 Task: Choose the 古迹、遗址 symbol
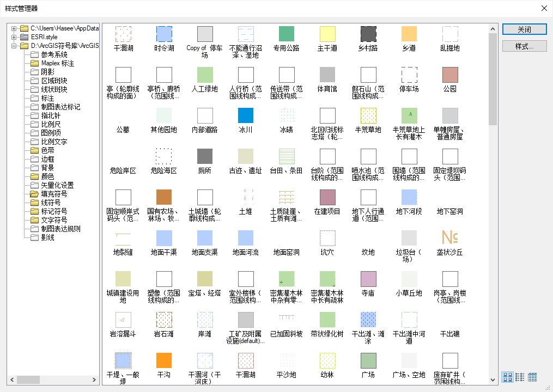tap(246, 156)
